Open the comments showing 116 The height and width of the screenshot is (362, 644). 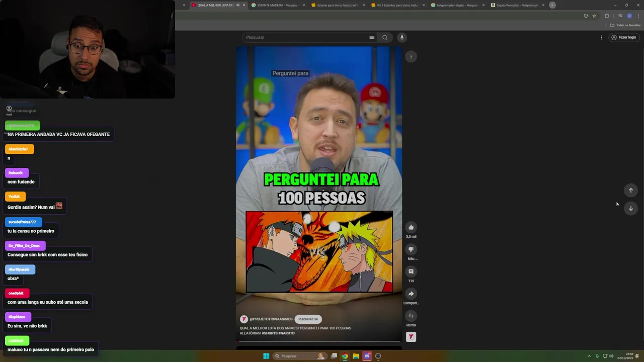411,271
